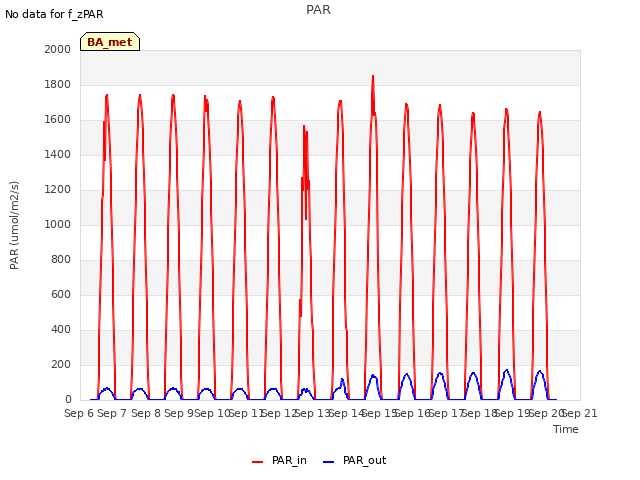Click the 200 y-axis tick label
Image resolution: width=640 pixels, height=480 pixels.
(61, 364)
